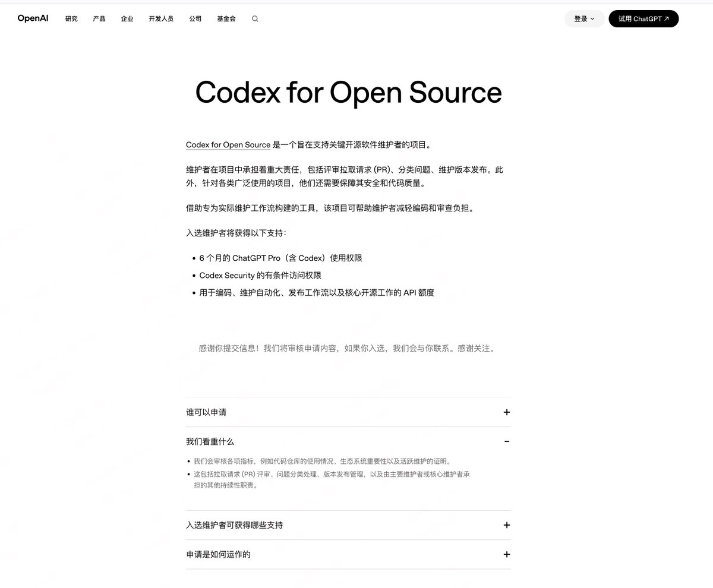Open the 基金会 menu
This screenshot has width=713, height=588.
(226, 19)
